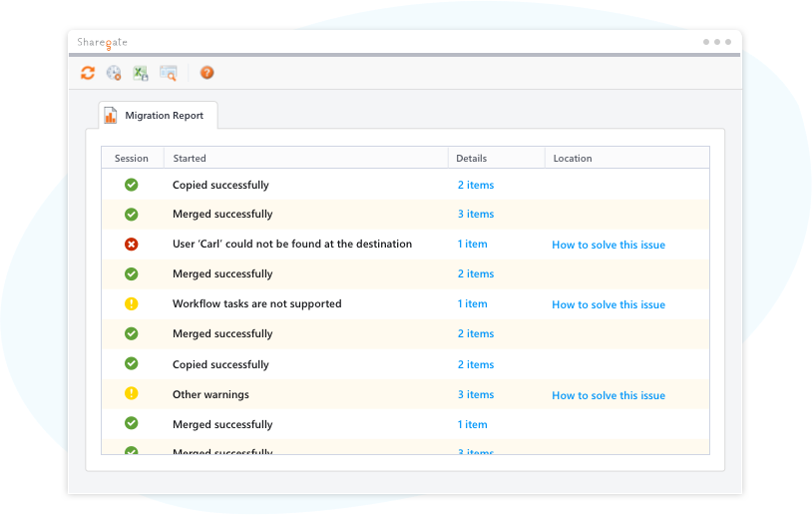Open '1 item' link for Workflow tasks row

pyautogui.click(x=472, y=303)
